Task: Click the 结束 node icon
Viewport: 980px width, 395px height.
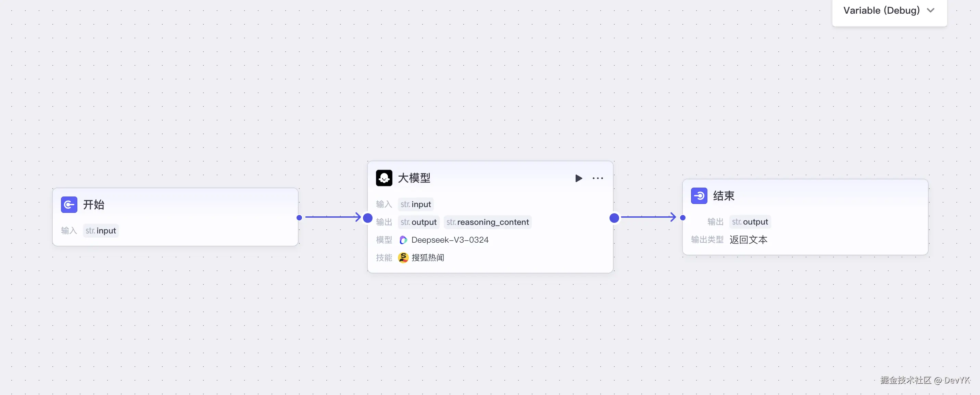Action: (x=699, y=196)
